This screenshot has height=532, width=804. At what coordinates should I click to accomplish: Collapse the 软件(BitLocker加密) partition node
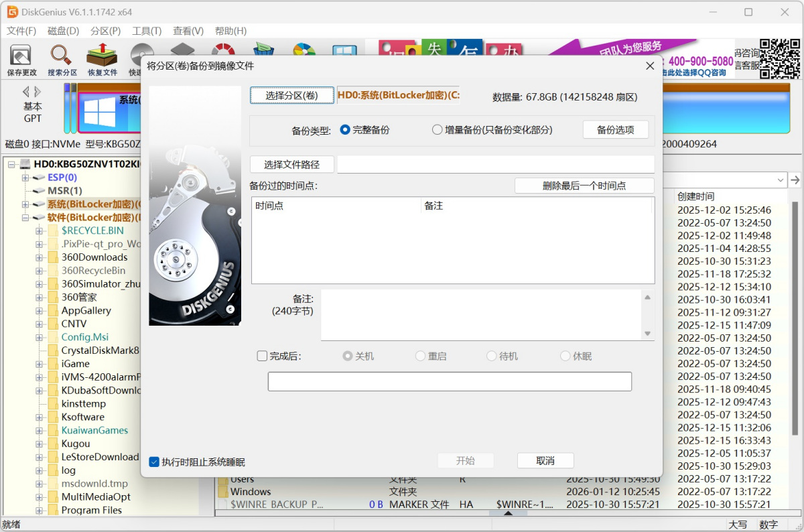pos(25,218)
